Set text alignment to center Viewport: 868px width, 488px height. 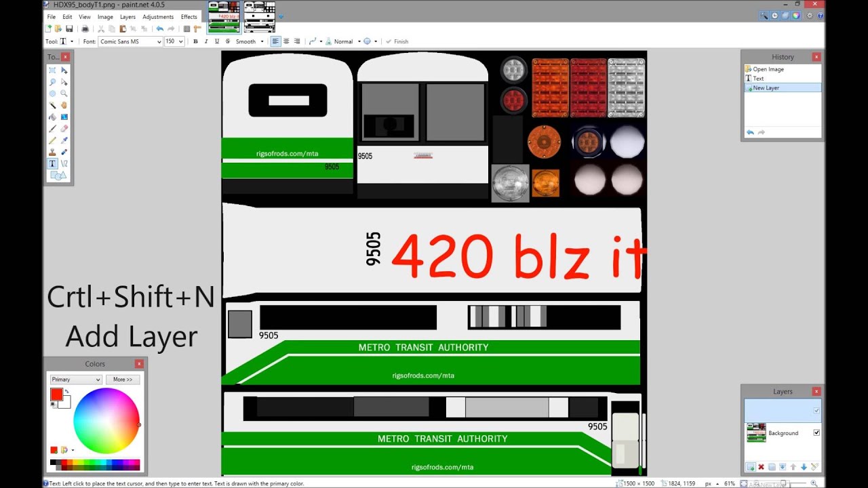click(286, 41)
